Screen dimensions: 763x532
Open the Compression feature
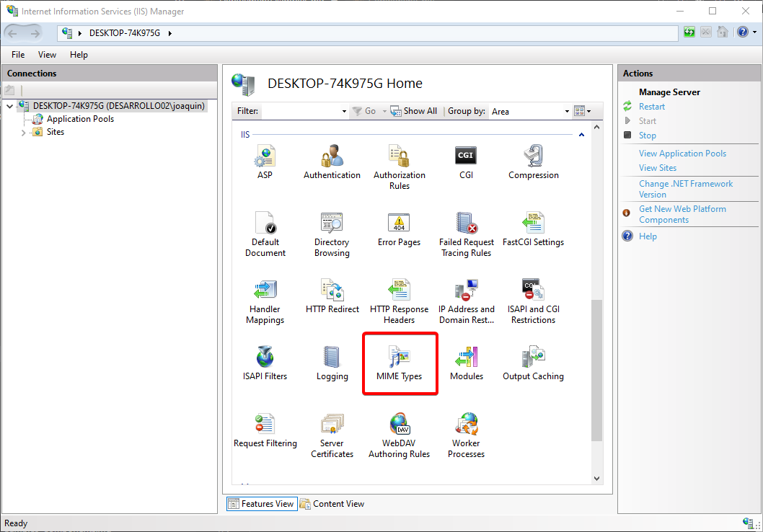[x=534, y=162]
